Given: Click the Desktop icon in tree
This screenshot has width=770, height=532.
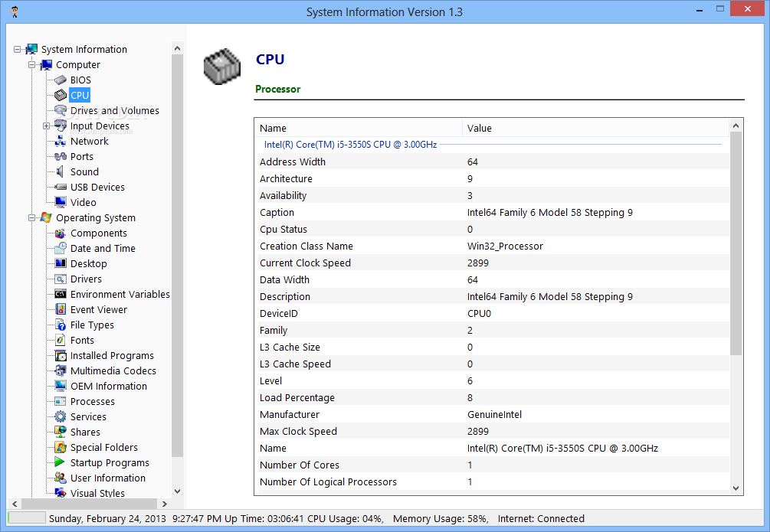Looking at the screenshot, I should [x=60, y=263].
